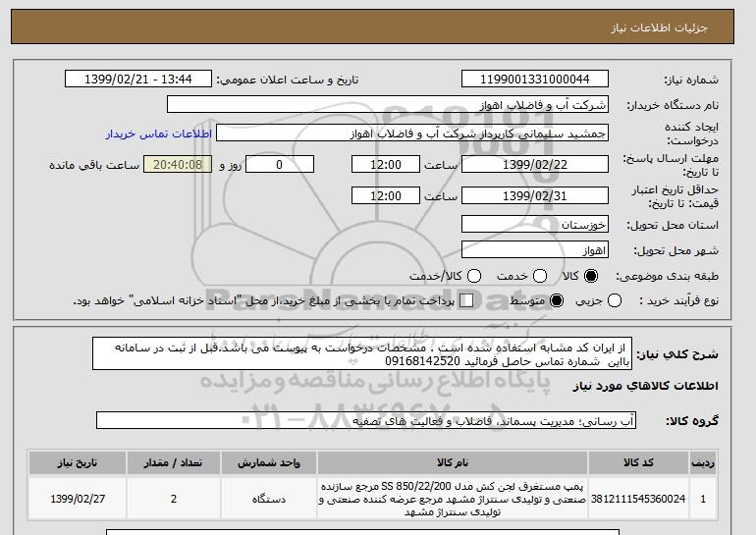The image size is (756, 535).
Task: Click the product code cell 3812111545360024
Action: 639,499
